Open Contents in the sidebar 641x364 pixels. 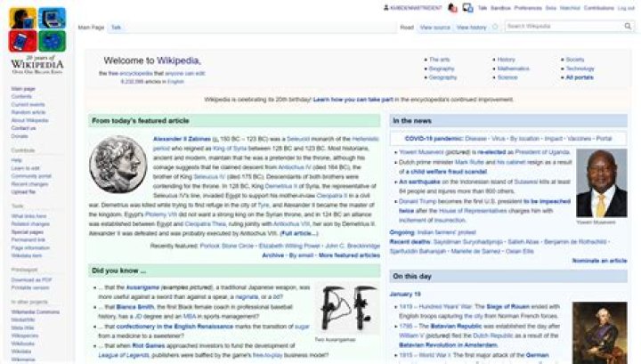[21, 96]
